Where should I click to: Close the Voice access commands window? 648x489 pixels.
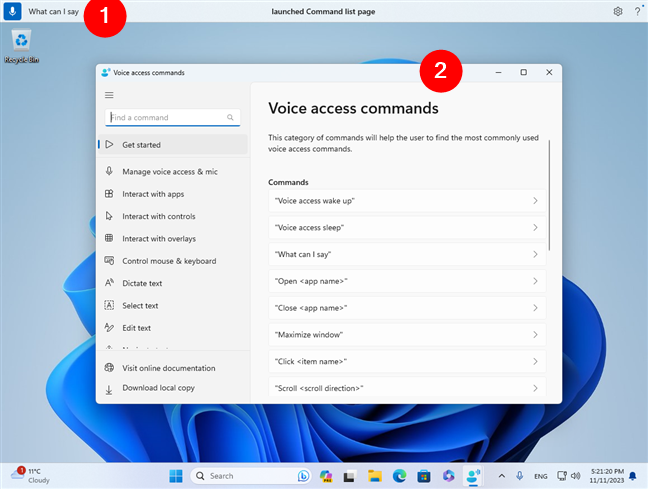pos(549,72)
